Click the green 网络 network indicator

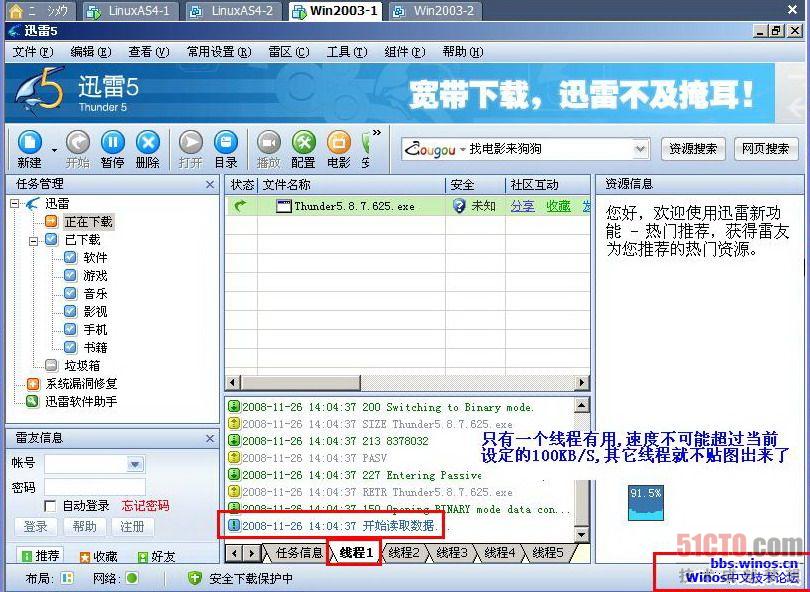132,578
